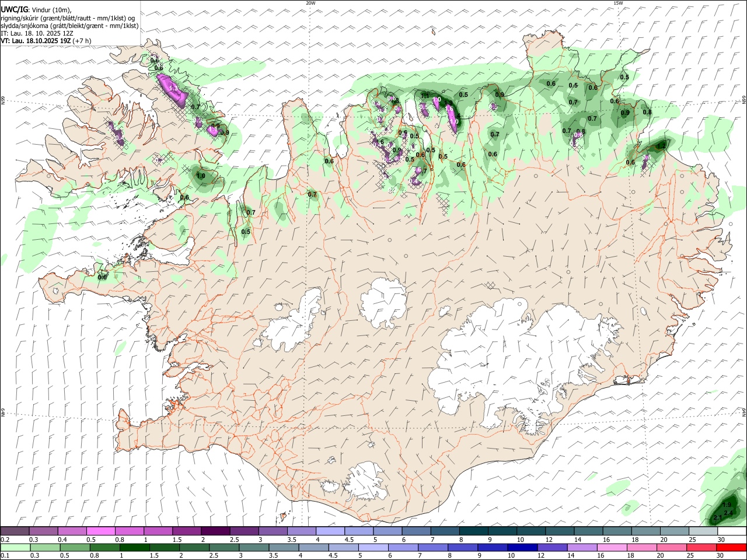Pick the lavender 4 swatch in upper scale
747x560 pixels.
(330, 531)
